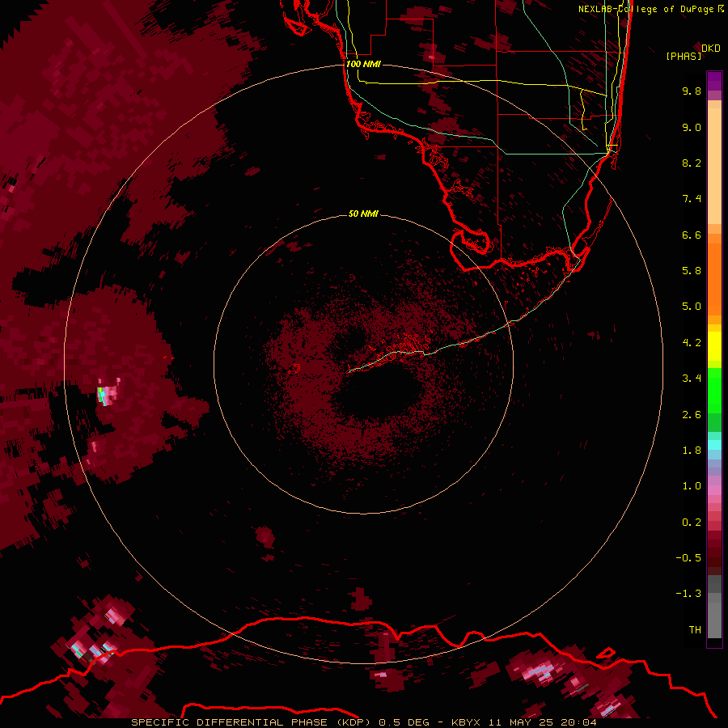Select the 6.6 value on the scale
This screenshot has width=728, height=728.
click(x=692, y=235)
